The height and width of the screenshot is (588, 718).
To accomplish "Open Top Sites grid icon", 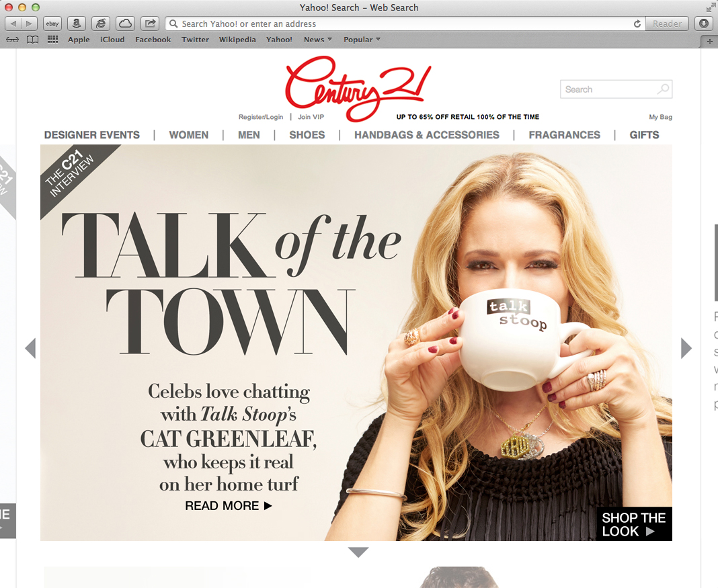I will pos(52,40).
